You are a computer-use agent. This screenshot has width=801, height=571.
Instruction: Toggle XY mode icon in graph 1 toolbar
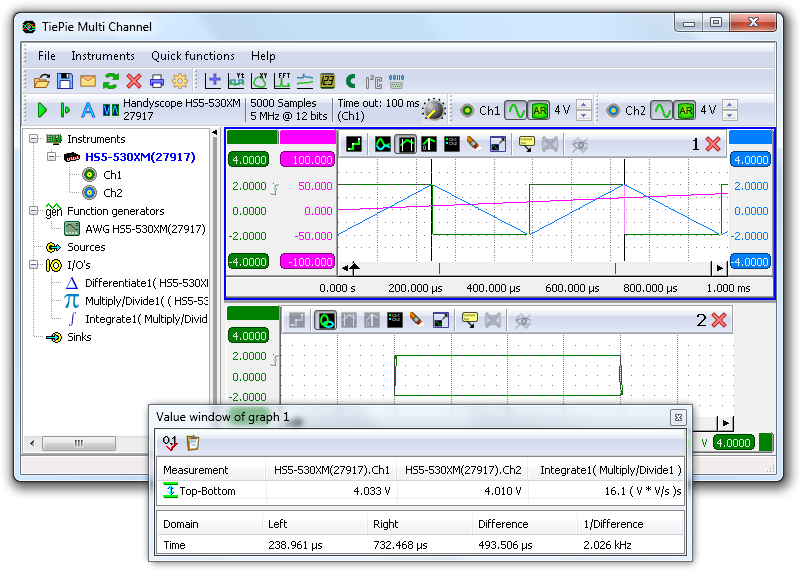click(x=383, y=145)
